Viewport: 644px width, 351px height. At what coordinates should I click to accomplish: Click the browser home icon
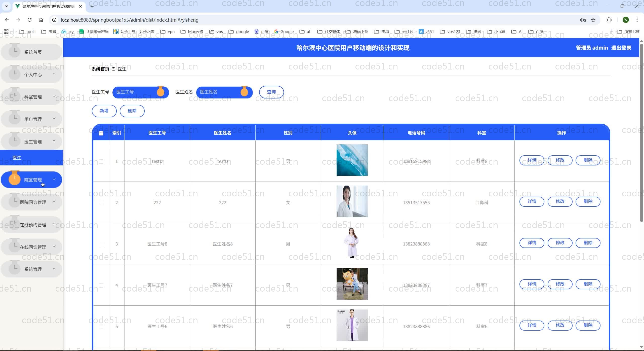(41, 20)
